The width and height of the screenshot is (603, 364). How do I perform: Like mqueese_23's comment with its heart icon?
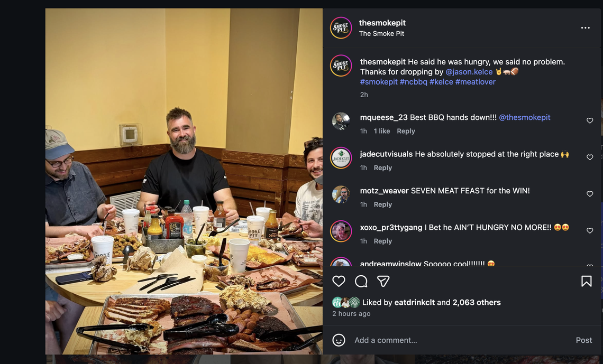point(590,120)
